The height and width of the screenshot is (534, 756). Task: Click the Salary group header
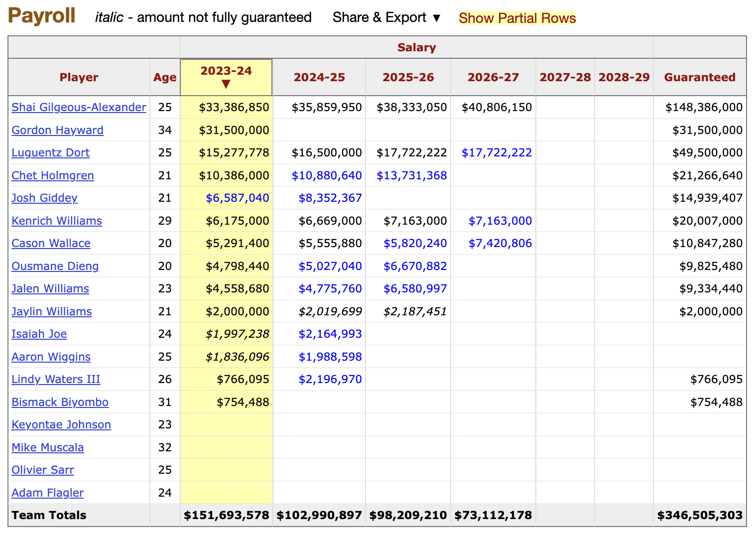[x=416, y=47]
